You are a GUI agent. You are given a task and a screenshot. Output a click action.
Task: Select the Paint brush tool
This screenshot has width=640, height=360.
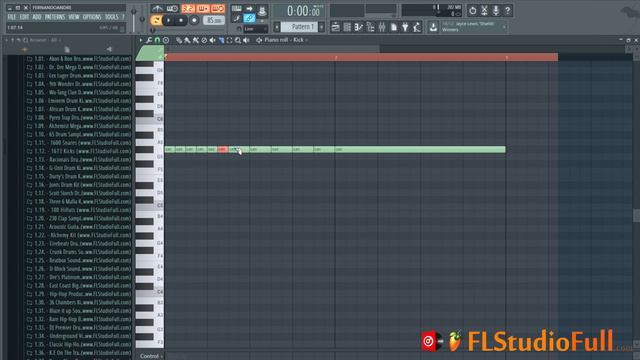click(x=187, y=40)
